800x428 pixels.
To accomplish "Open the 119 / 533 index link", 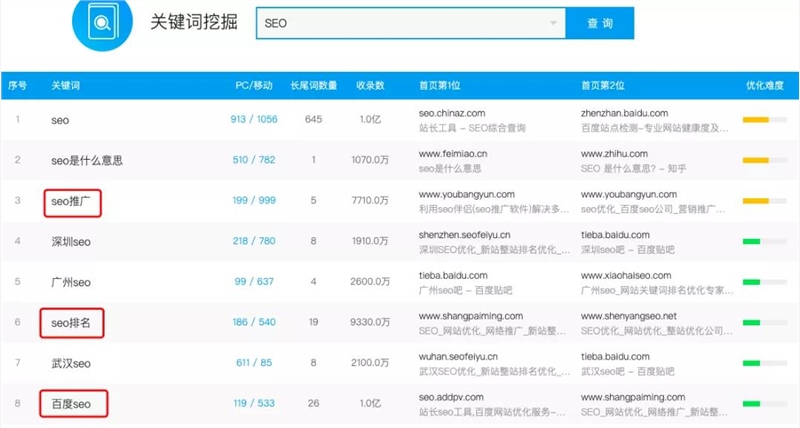I will pos(254,403).
